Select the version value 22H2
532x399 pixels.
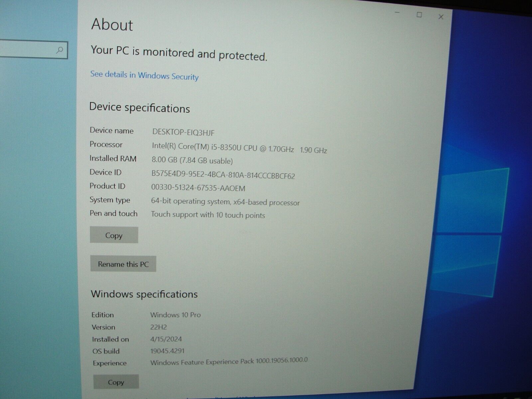click(159, 327)
